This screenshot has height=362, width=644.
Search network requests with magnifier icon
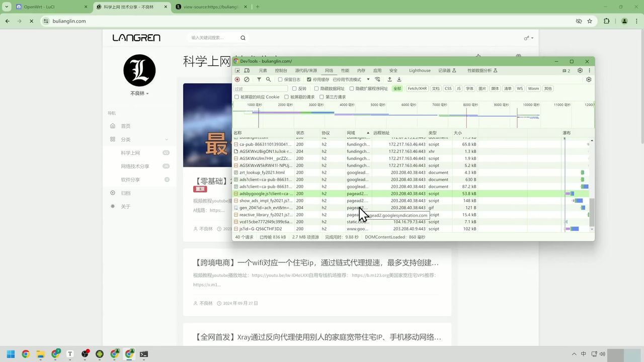click(268, 79)
